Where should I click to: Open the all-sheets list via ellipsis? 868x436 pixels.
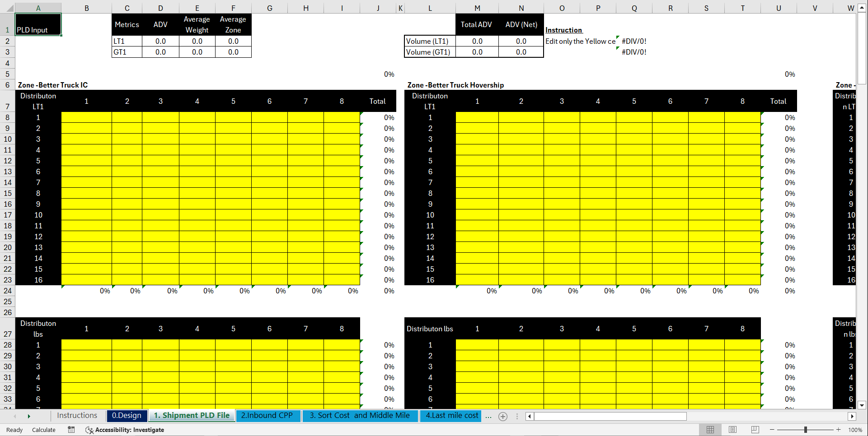(x=488, y=416)
